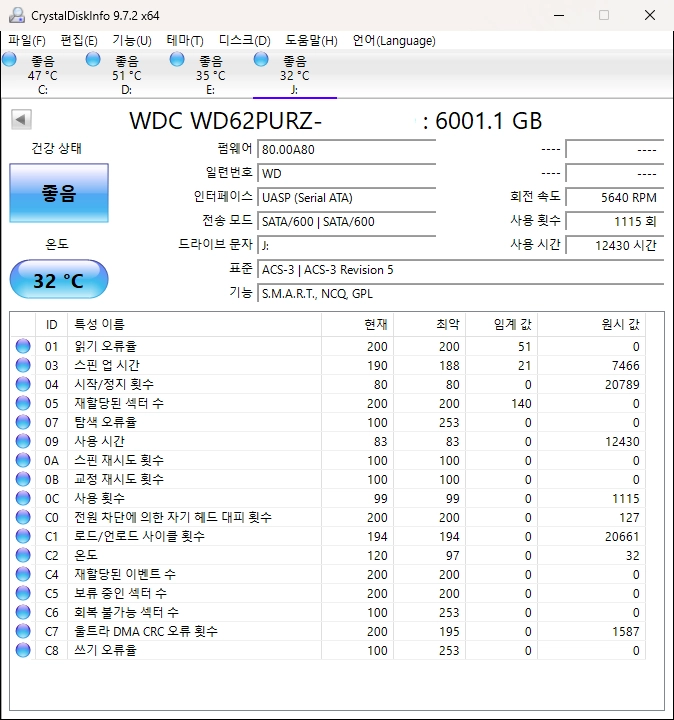Click raw value 1587 in CRC error row
The width and height of the screenshot is (674, 720).
(x=626, y=631)
